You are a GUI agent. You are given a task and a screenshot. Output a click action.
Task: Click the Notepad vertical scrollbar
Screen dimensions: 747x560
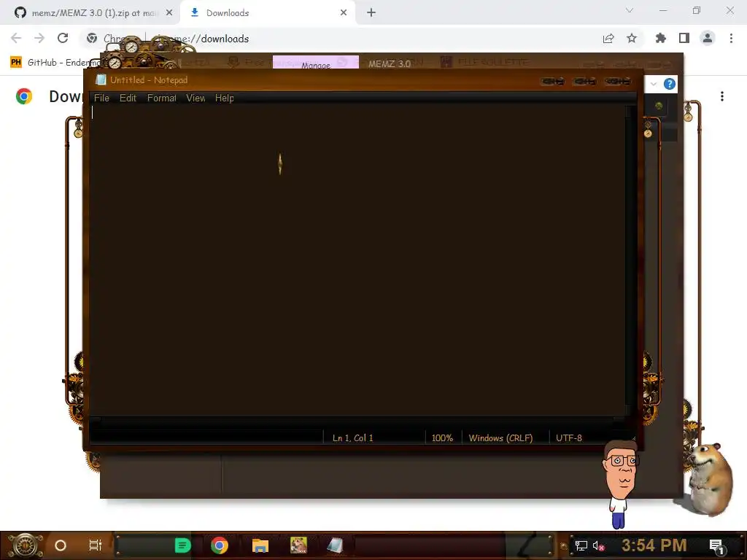tap(630, 260)
